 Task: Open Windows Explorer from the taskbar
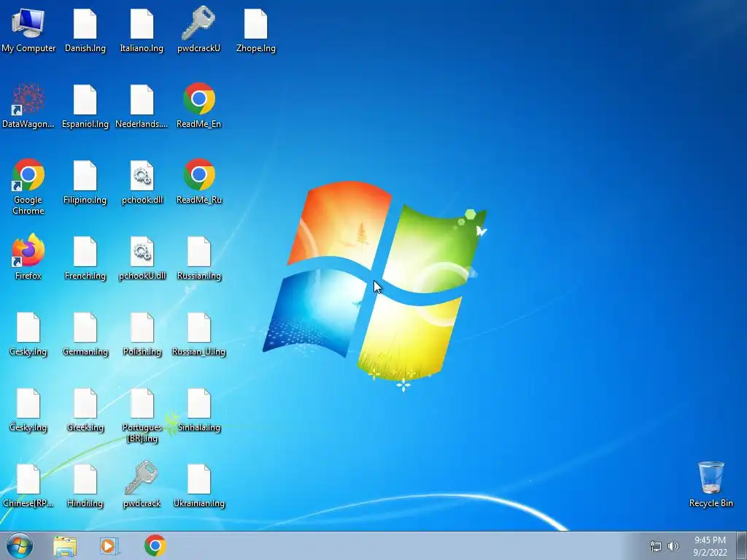coord(65,546)
